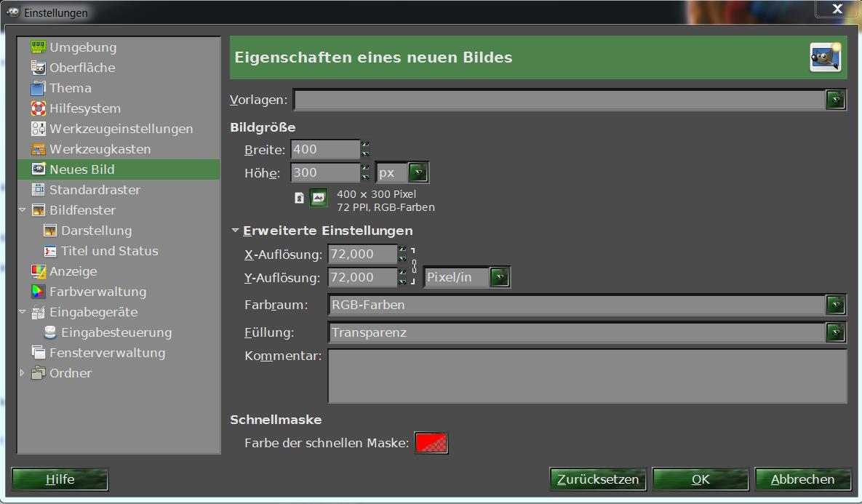Decrease Y-Auflösung with down arrow
Image resolution: width=862 pixels, height=504 pixels.
pos(402,282)
